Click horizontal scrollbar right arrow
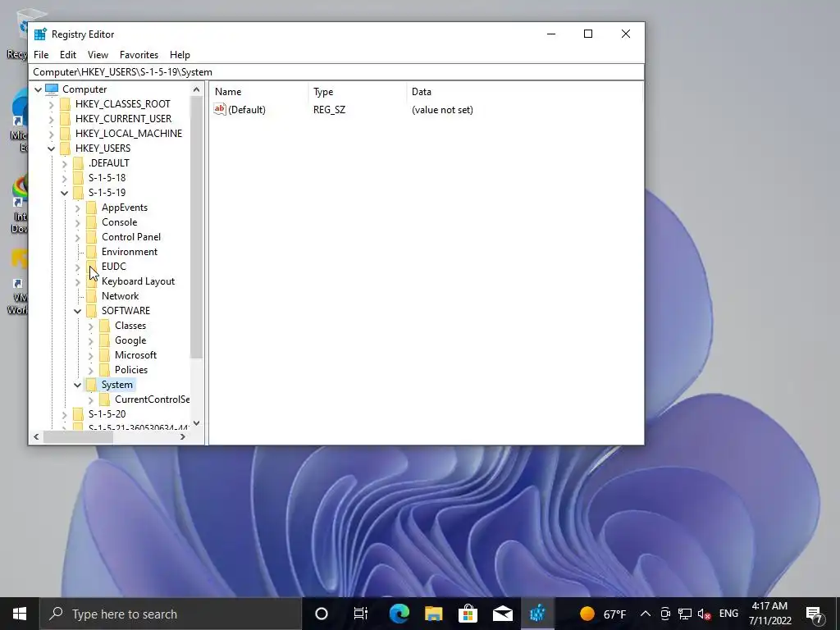Image resolution: width=840 pixels, height=630 pixels. pos(183,436)
